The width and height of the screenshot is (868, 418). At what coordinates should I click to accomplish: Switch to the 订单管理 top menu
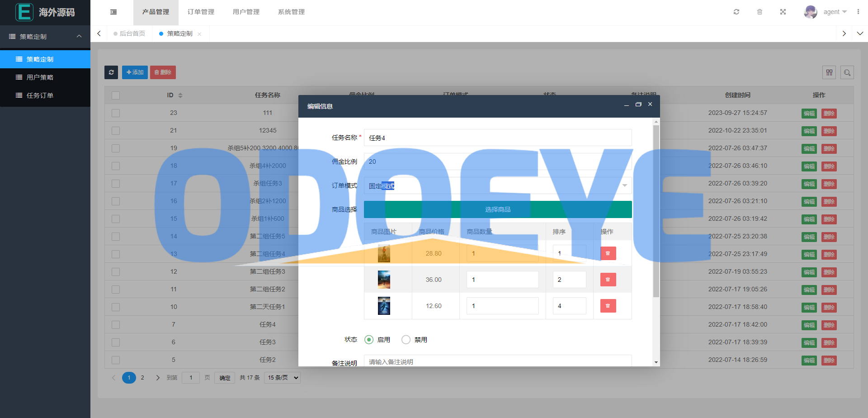click(x=201, y=12)
